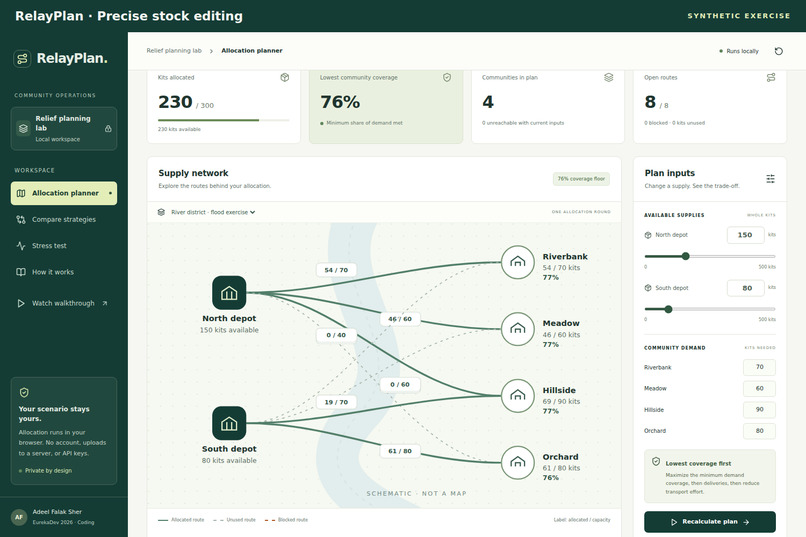Click the South depot supply slider handle
Screen dimensions: 806x537
668,309
